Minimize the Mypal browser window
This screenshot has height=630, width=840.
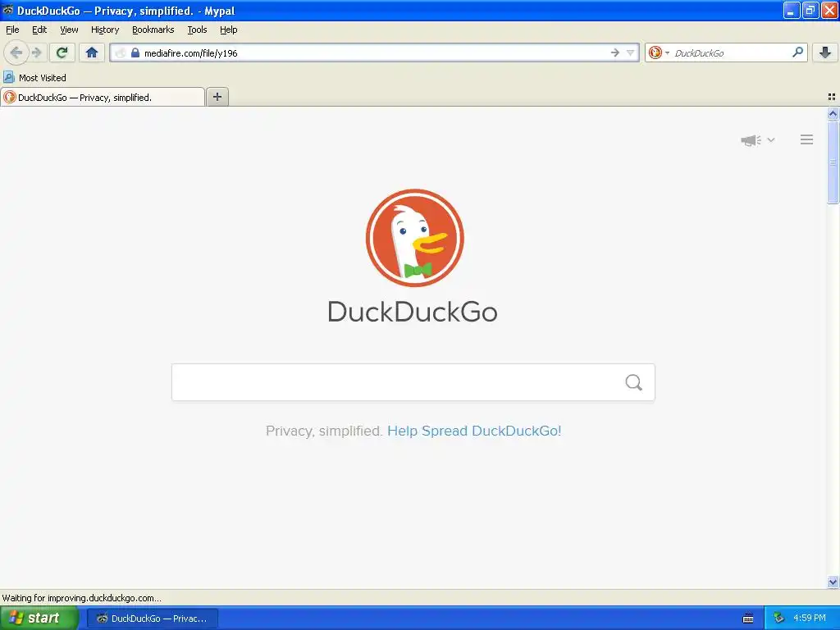tap(792, 10)
